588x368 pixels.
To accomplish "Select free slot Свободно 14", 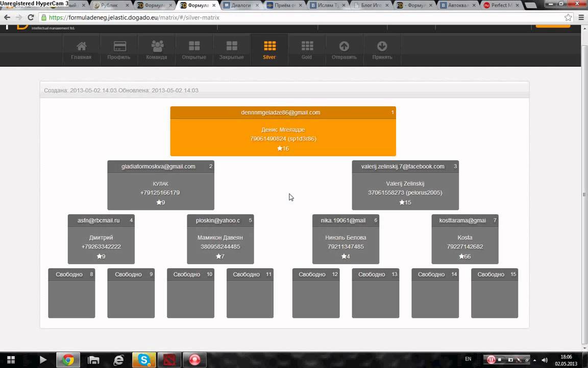I will click(x=435, y=293).
